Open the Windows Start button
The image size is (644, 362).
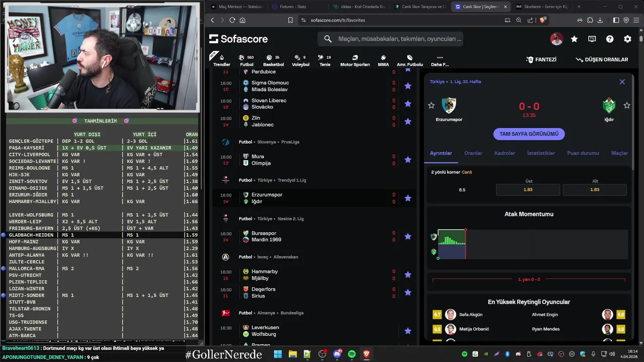point(278,354)
